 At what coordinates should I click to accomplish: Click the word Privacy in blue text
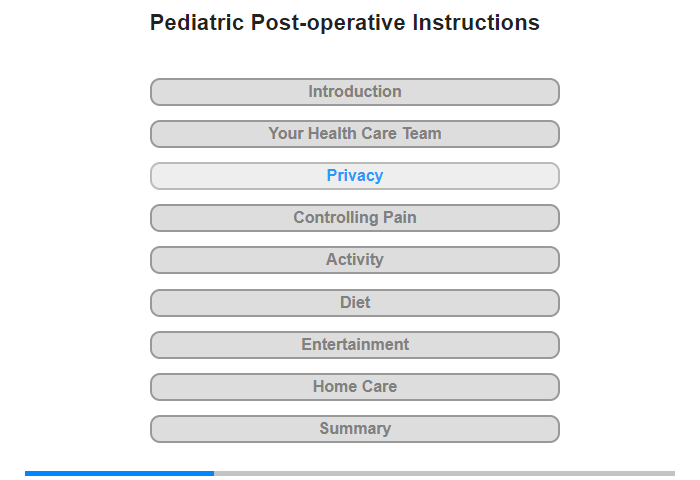pyautogui.click(x=354, y=175)
